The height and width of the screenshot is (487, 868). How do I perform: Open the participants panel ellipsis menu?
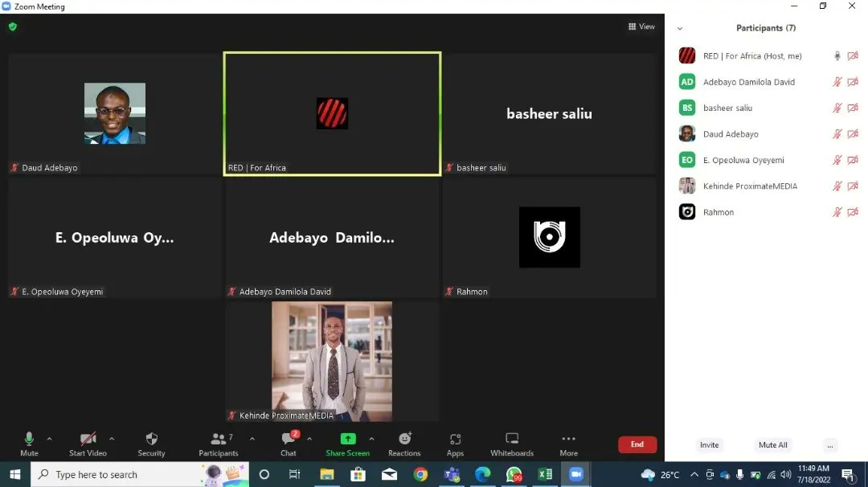[x=829, y=445]
